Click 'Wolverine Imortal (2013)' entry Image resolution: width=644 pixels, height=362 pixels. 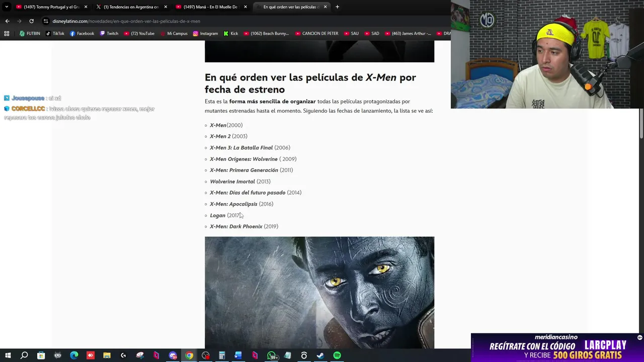coord(240,182)
